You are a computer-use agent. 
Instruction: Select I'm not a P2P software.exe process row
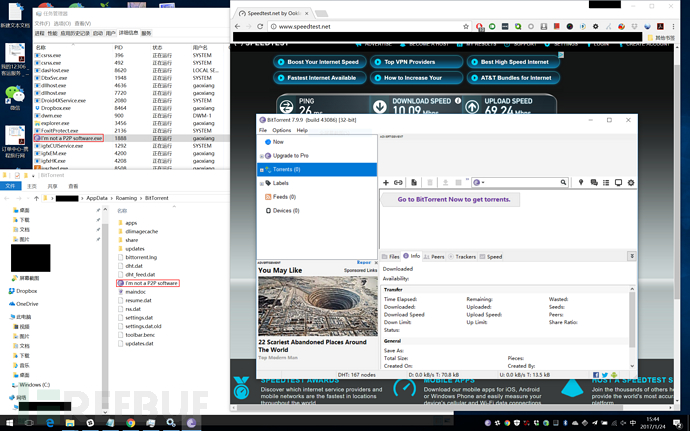(131, 138)
